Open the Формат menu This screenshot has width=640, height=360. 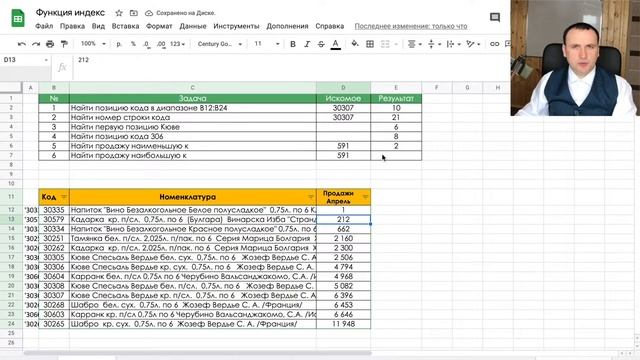[x=159, y=26]
